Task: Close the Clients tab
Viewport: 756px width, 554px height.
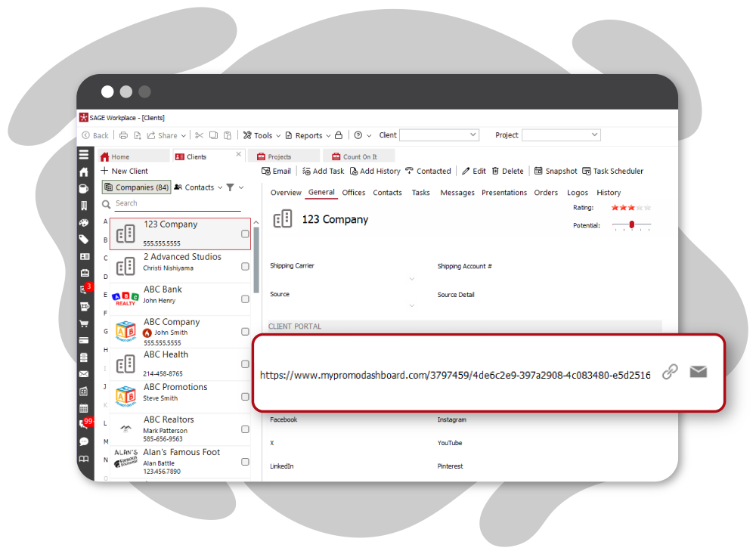Action: tap(238, 154)
